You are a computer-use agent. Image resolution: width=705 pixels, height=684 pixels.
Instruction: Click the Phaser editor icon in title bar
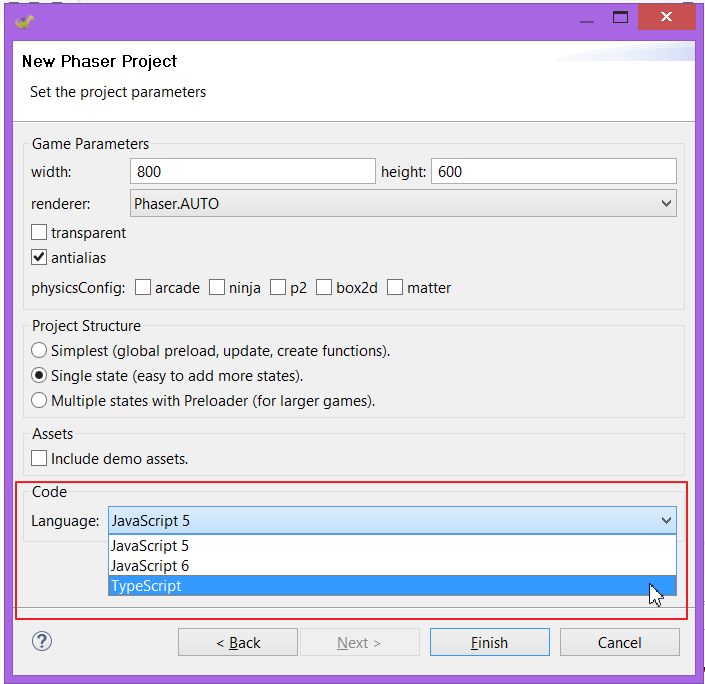point(25,21)
